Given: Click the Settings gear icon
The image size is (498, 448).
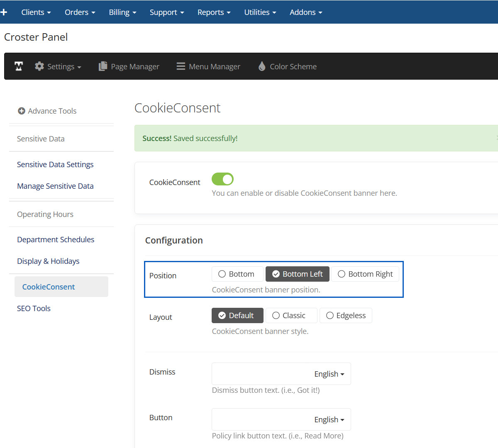Looking at the screenshot, I should click(x=39, y=66).
